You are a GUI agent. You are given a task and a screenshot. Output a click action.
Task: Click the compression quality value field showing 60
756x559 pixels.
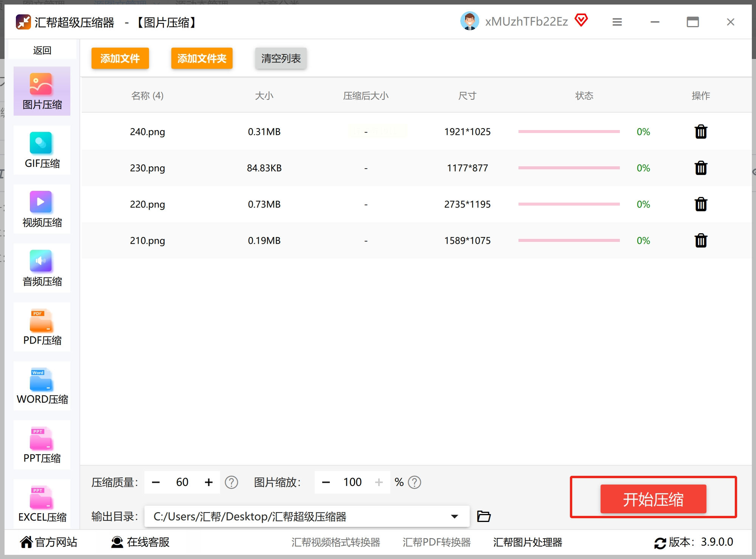pyautogui.click(x=182, y=482)
